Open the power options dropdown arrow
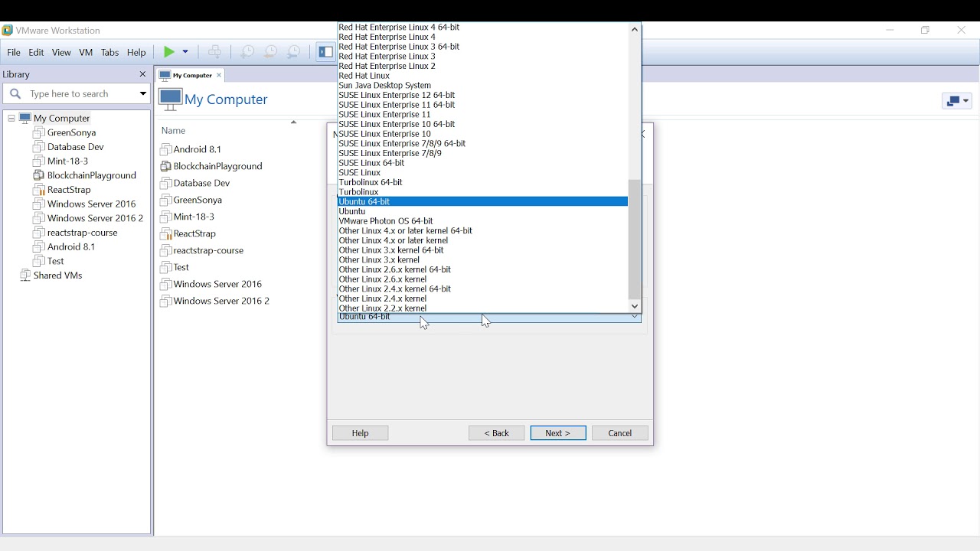Image resolution: width=980 pixels, height=551 pixels. [185, 52]
